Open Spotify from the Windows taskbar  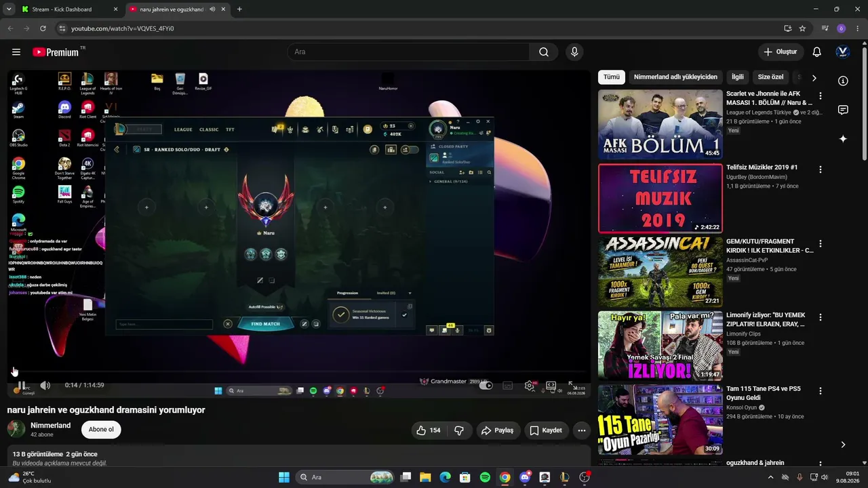pyautogui.click(x=485, y=477)
